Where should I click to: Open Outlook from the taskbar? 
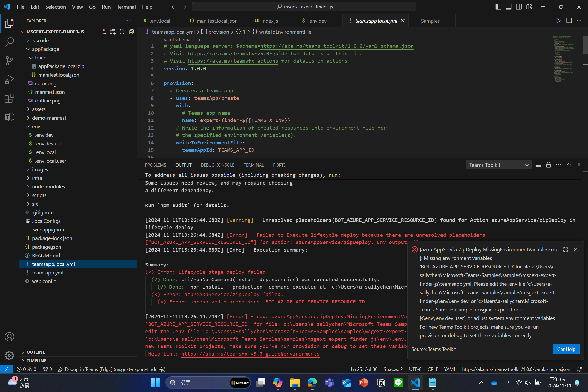[346, 383]
